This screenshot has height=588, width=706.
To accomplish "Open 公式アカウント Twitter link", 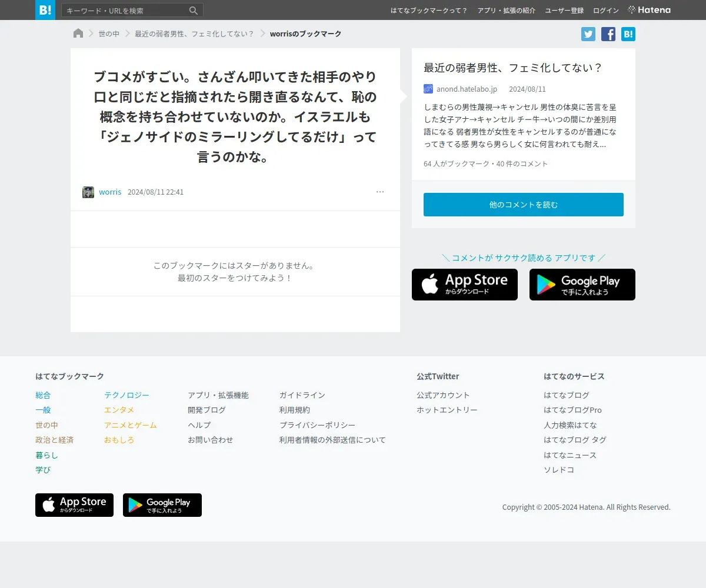I will (443, 395).
